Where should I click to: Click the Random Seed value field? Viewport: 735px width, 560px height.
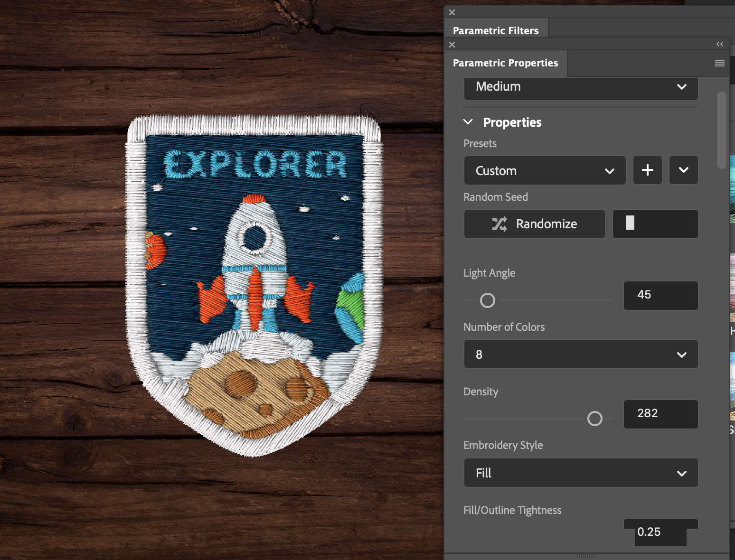click(x=655, y=224)
